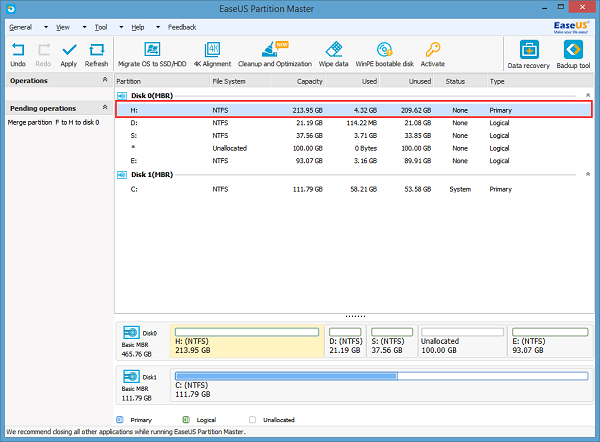600x442 pixels.
Task: Sort by Status column header
Action: point(460,81)
